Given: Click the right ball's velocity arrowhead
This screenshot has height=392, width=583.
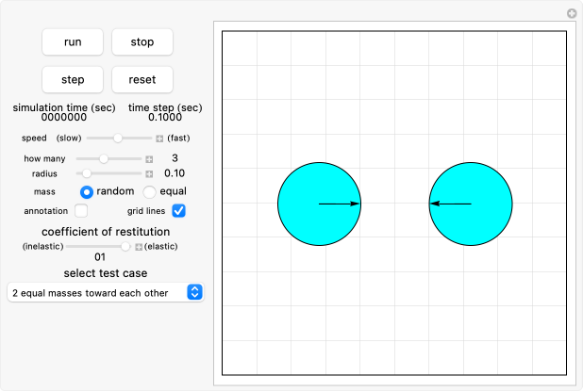Looking at the screenshot, I should [435, 204].
